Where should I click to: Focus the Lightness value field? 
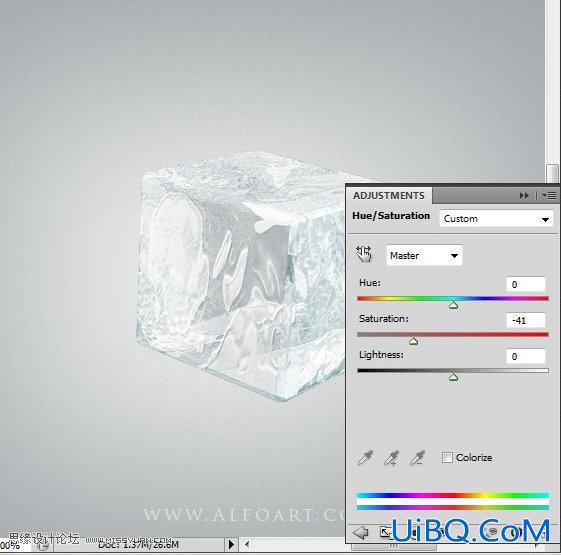point(526,356)
